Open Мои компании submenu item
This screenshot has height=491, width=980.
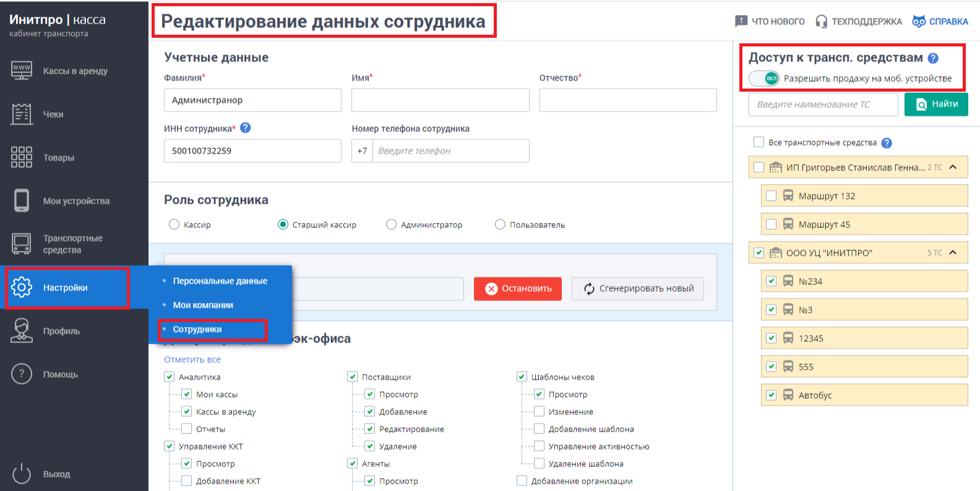pyautogui.click(x=203, y=305)
